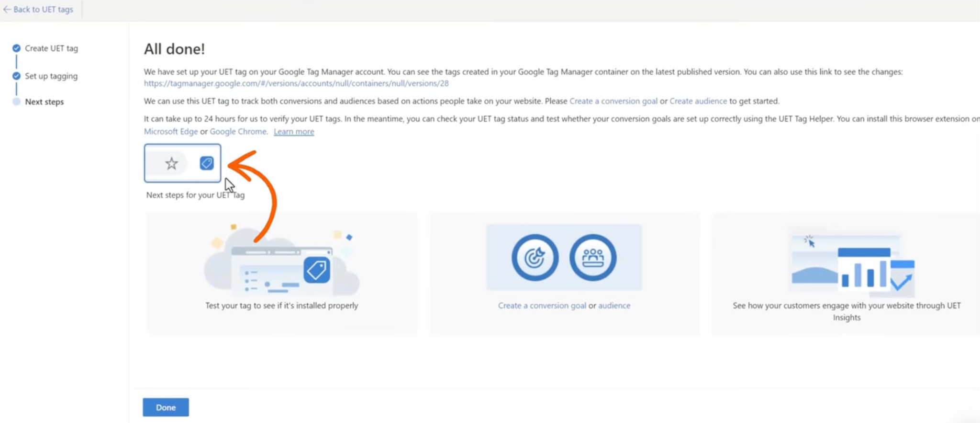Go back to UET tags
The height and width of the screenshot is (423, 980).
pyautogui.click(x=38, y=9)
